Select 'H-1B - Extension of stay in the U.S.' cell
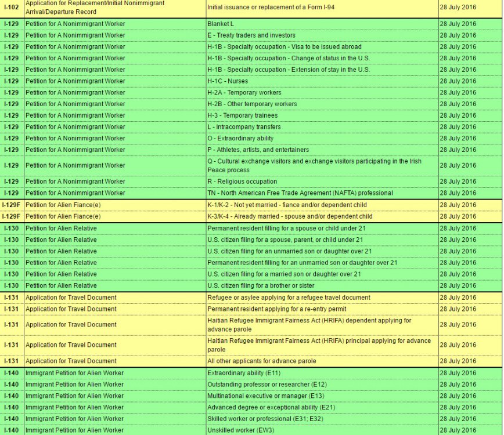 tap(322, 70)
